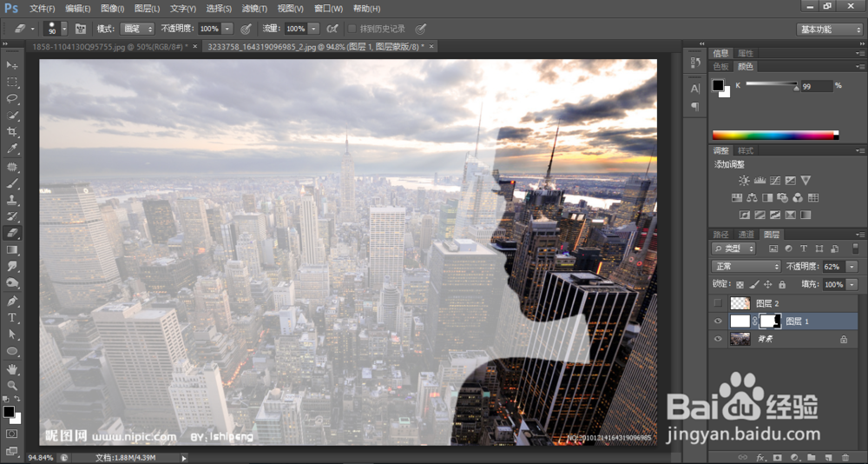Image resolution: width=868 pixels, height=464 pixels.
Task: Select the Spot Healing Brush tool
Action: (12, 167)
